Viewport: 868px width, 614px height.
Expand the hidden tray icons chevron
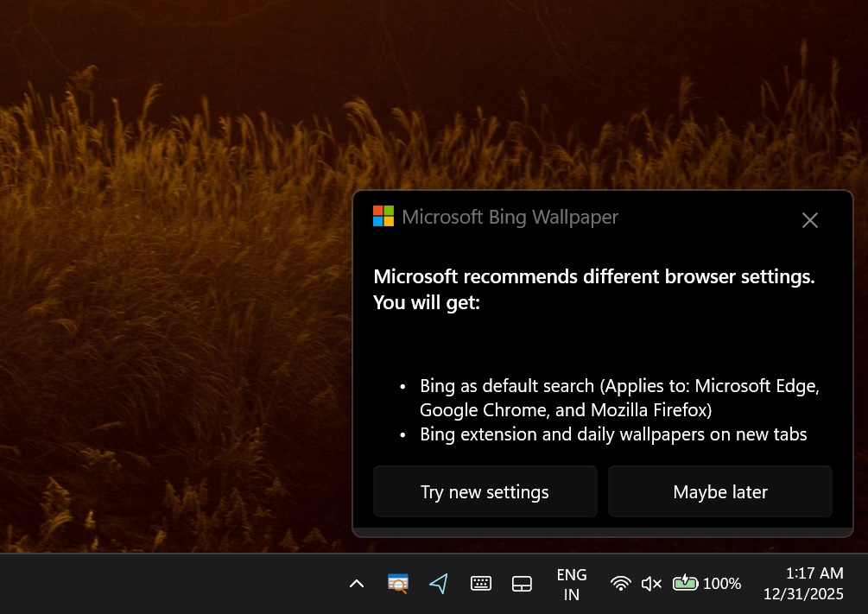click(357, 583)
